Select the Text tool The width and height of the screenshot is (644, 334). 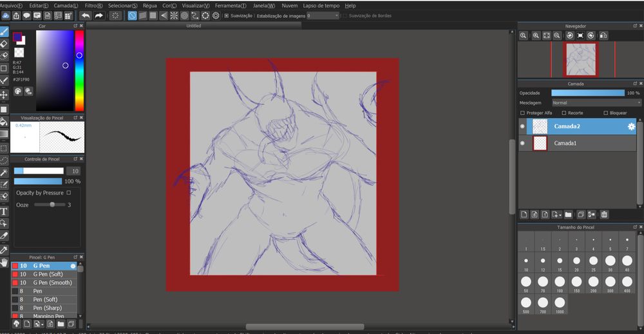coord(4,211)
